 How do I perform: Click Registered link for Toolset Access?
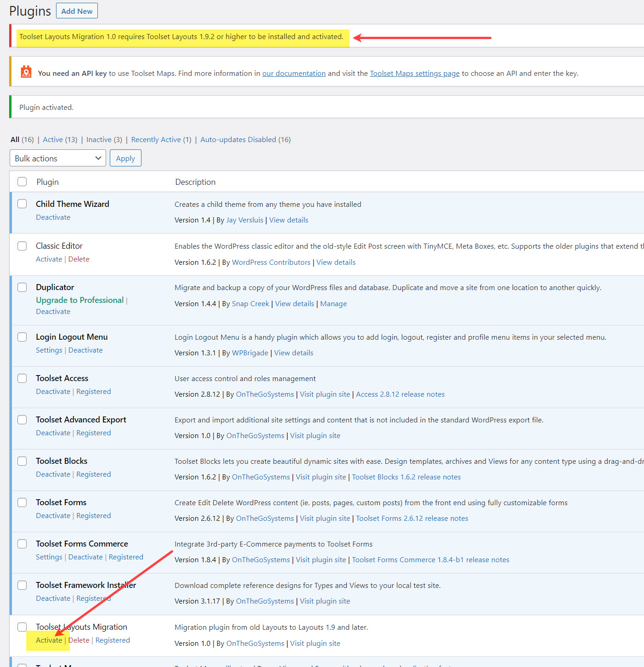click(94, 392)
